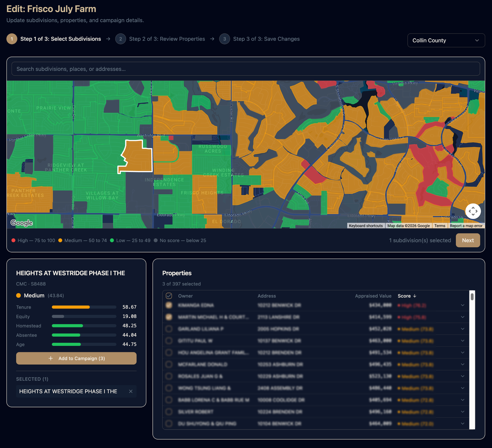492x448 pixels.
Task: Expand the GITITU PAUL W property row
Action: pos(463,341)
